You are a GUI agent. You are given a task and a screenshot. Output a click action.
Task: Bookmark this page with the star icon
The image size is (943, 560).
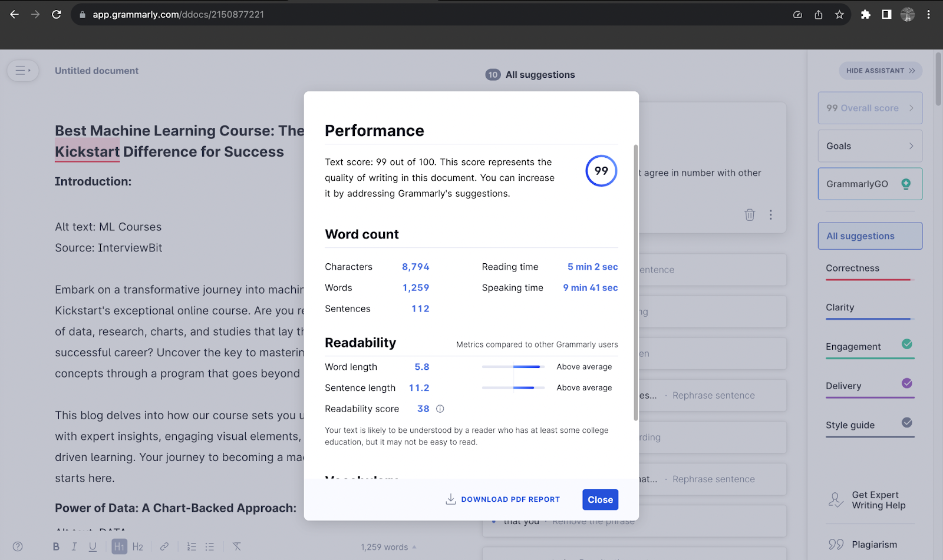coord(839,15)
